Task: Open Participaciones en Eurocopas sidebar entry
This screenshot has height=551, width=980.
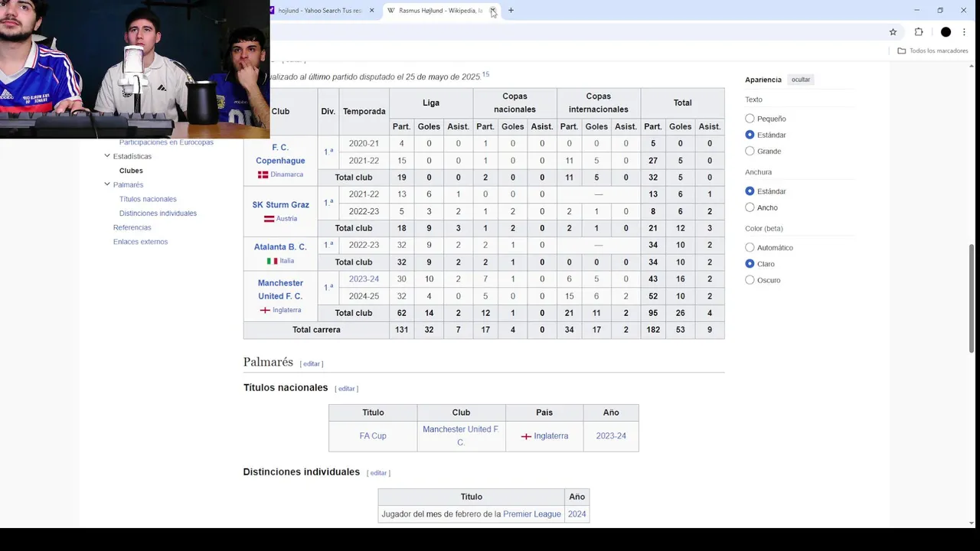Action: [166, 142]
